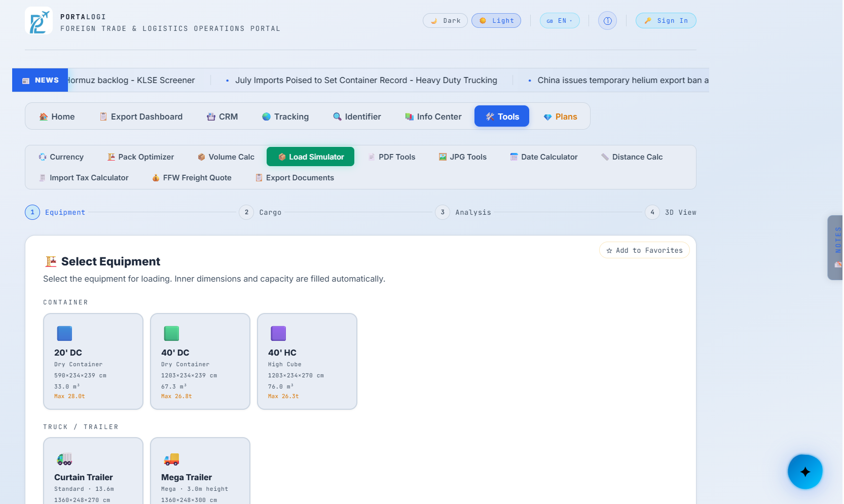Click the info circle icon
The height and width of the screenshot is (504, 844).
click(x=607, y=21)
